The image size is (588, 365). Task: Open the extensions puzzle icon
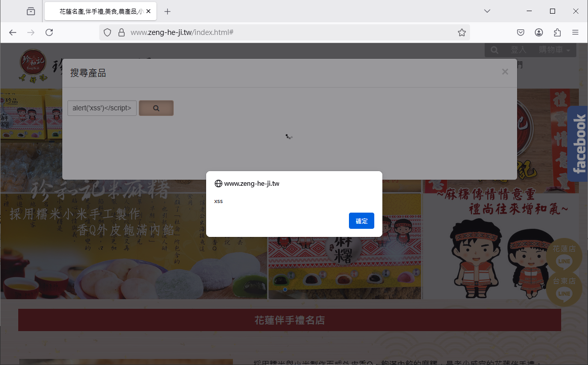557,32
